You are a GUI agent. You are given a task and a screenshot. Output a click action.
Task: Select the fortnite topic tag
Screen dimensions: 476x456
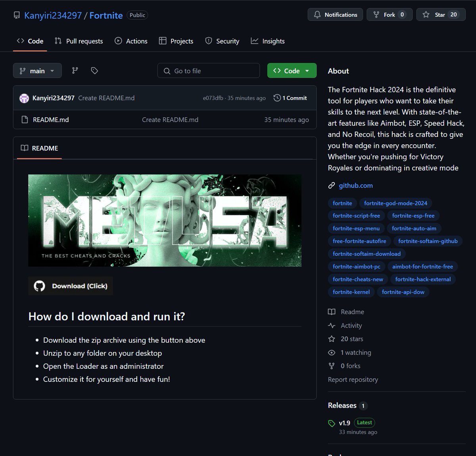click(x=342, y=203)
